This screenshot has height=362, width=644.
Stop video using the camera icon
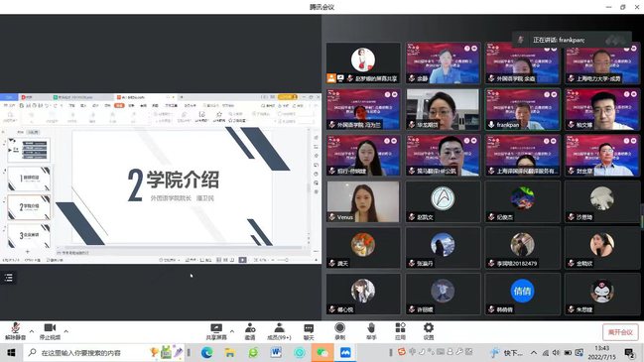[x=50, y=331]
